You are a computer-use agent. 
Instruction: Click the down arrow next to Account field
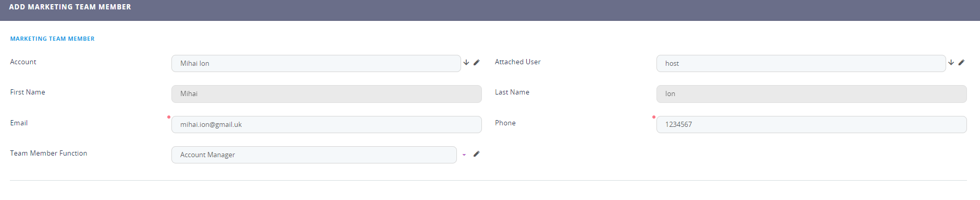pos(466,63)
